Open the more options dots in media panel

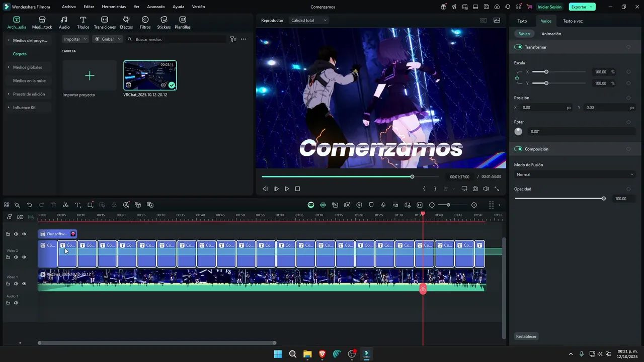point(244,39)
